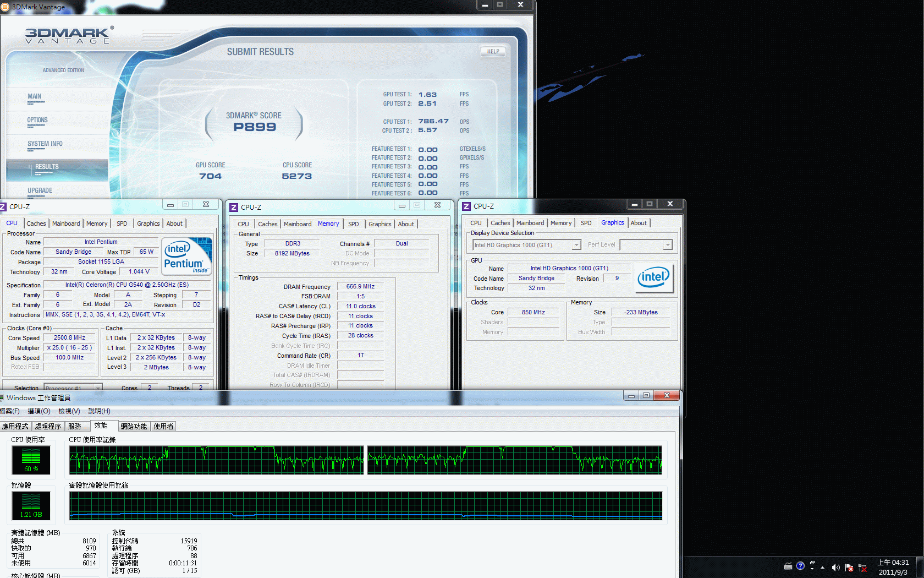This screenshot has width=924, height=578.
Task: Click the Intel logo in the CPU-Z Graphics window
Action: 654,277
